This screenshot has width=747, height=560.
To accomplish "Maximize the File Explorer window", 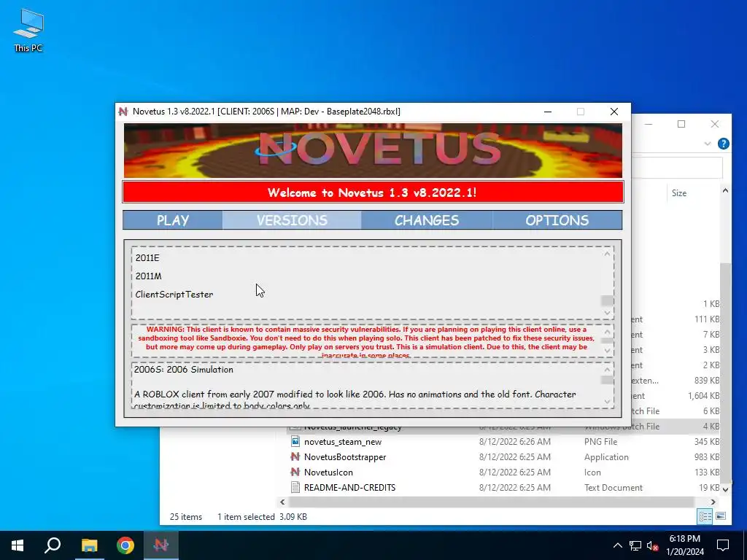I will [x=681, y=124].
